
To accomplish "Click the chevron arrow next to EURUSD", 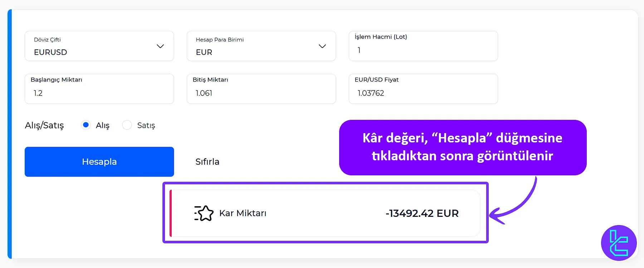I will pos(160,46).
